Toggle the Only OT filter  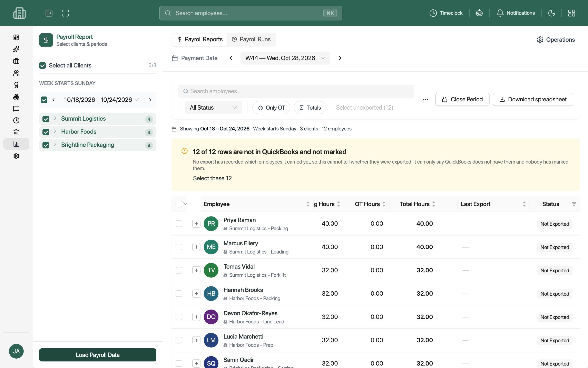[271, 108]
